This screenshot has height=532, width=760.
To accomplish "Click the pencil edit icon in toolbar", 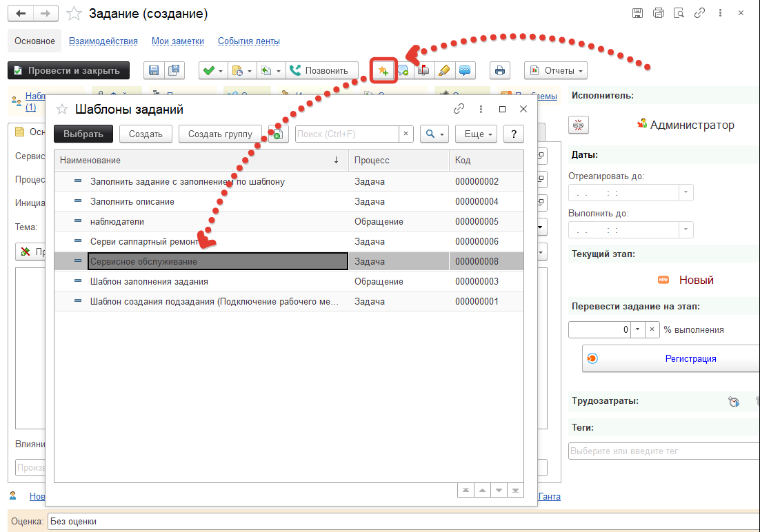I will click(444, 71).
